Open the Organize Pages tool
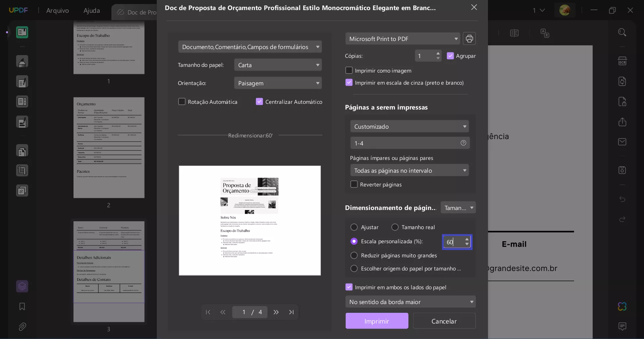Viewport: 644px width, 339px height. 22,151
